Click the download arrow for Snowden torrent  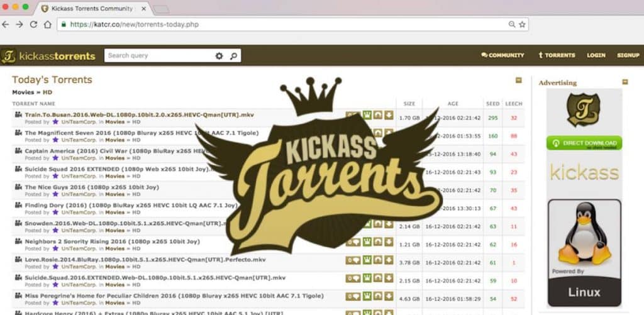(x=389, y=224)
